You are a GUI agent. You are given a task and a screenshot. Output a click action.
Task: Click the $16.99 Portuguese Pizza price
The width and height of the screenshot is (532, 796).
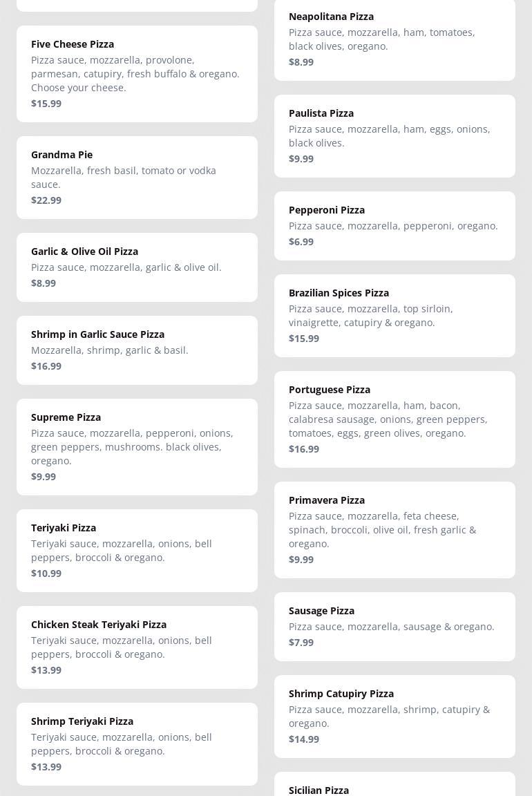[x=304, y=449]
